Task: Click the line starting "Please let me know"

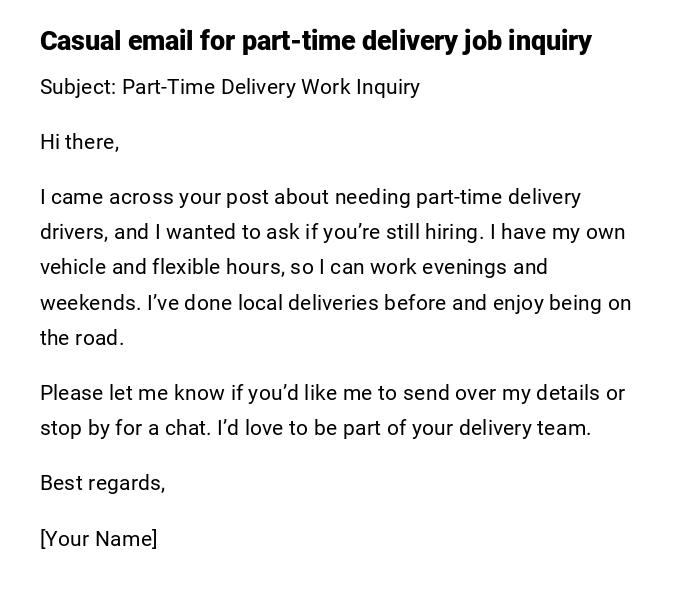Action: 332,393
